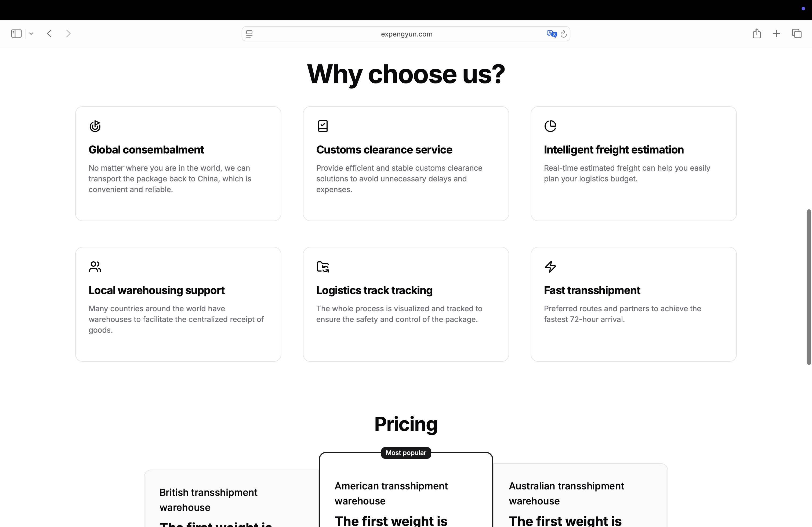Viewport: 812px width, 527px height.
Task: Click the Intelligent freight estimation pie icon
Action: (x=550, y=126)
